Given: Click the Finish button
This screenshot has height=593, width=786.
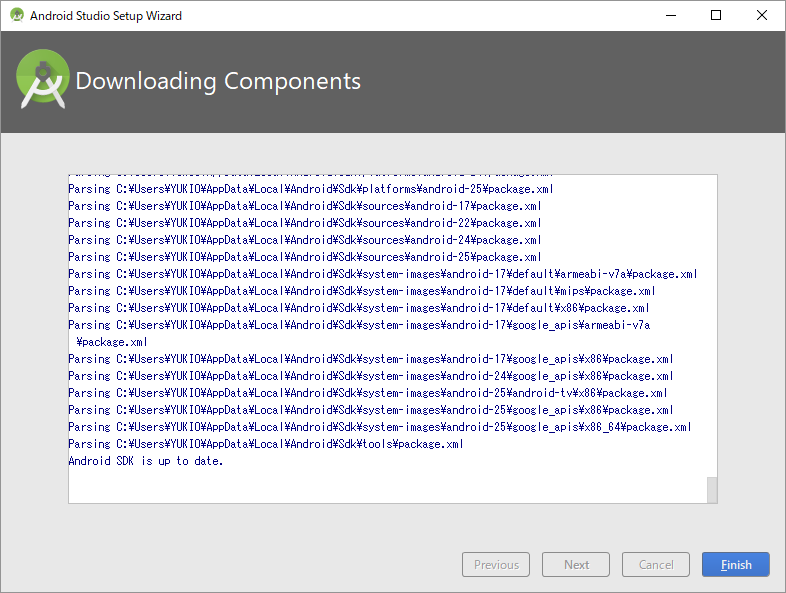Looking at the screenshot, I should (x=735, y=565).
